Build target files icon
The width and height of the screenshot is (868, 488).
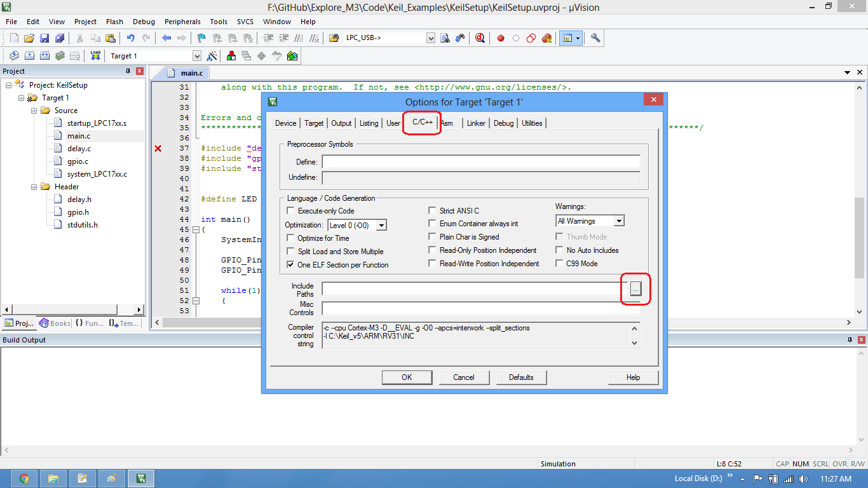[29, 56]
